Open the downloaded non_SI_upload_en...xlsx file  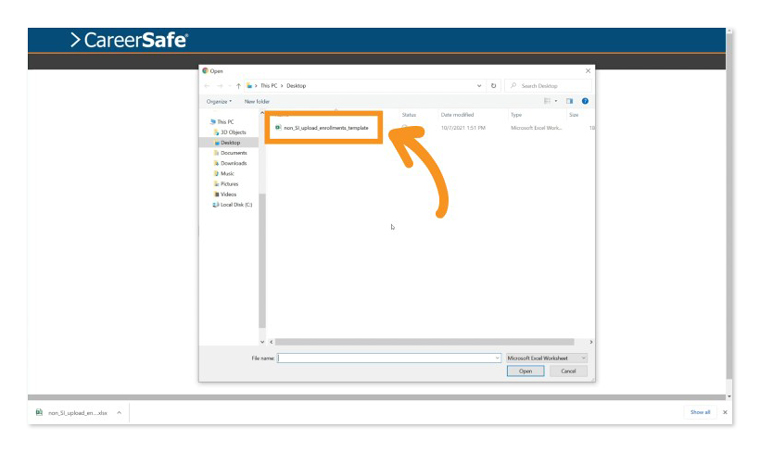coord(72,413)
